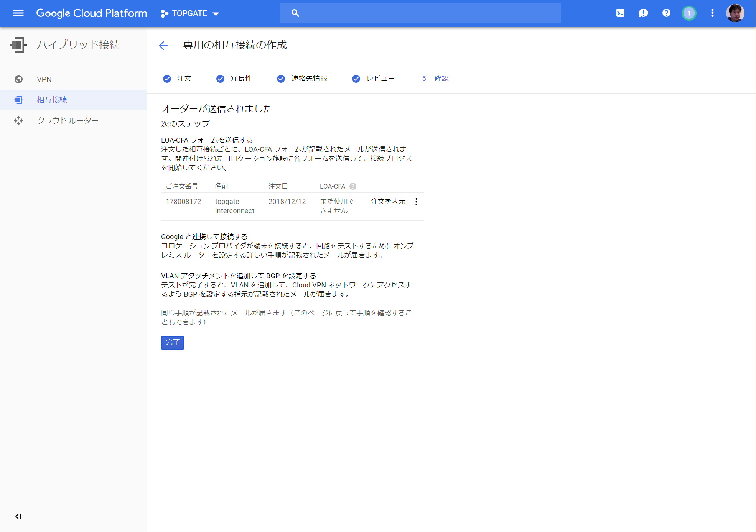This screenshot has height=532, width=756.
Task: Select クラウド ルーター in the sidebar
Action: [73, 121]
